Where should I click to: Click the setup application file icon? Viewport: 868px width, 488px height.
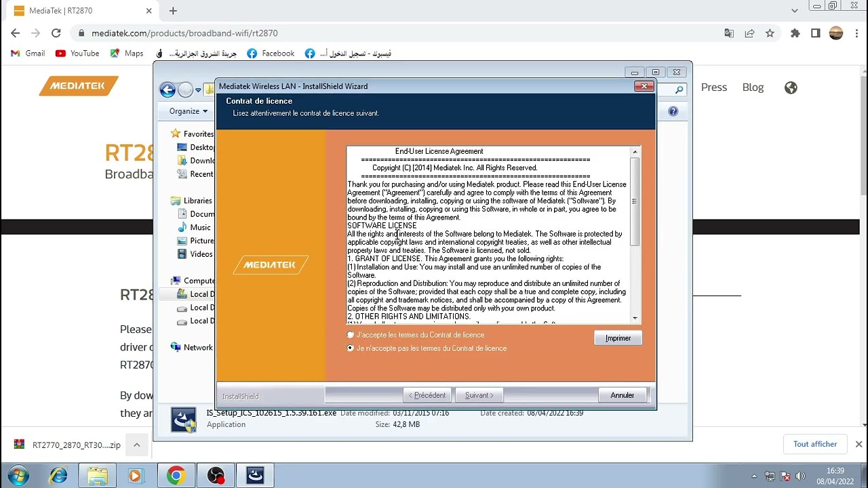[x=184, y=420]
